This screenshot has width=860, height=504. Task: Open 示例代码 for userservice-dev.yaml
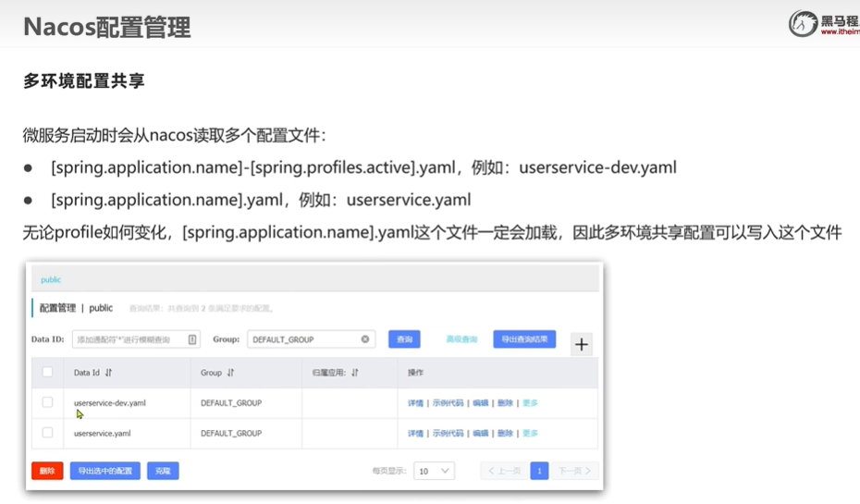pos(448,403)
